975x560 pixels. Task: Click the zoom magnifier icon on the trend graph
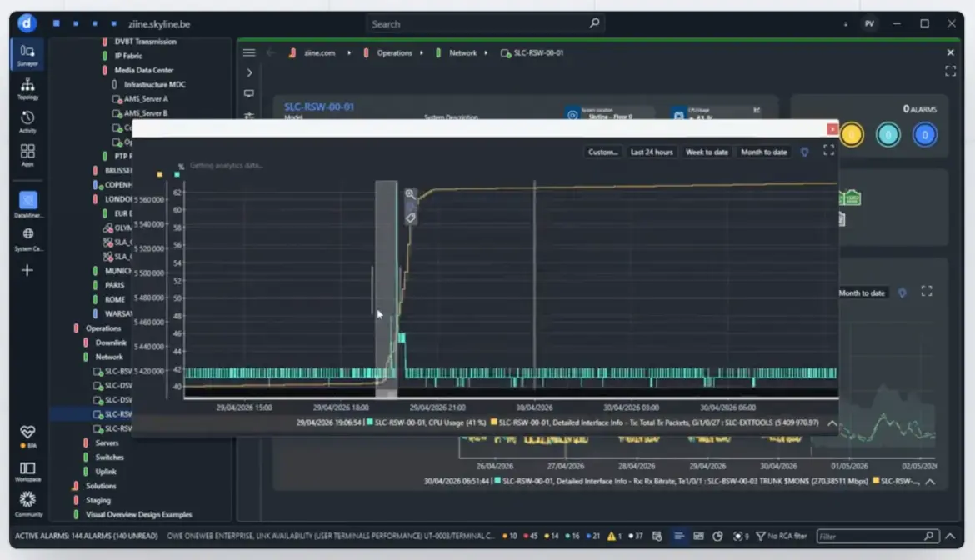coord(410,194)
